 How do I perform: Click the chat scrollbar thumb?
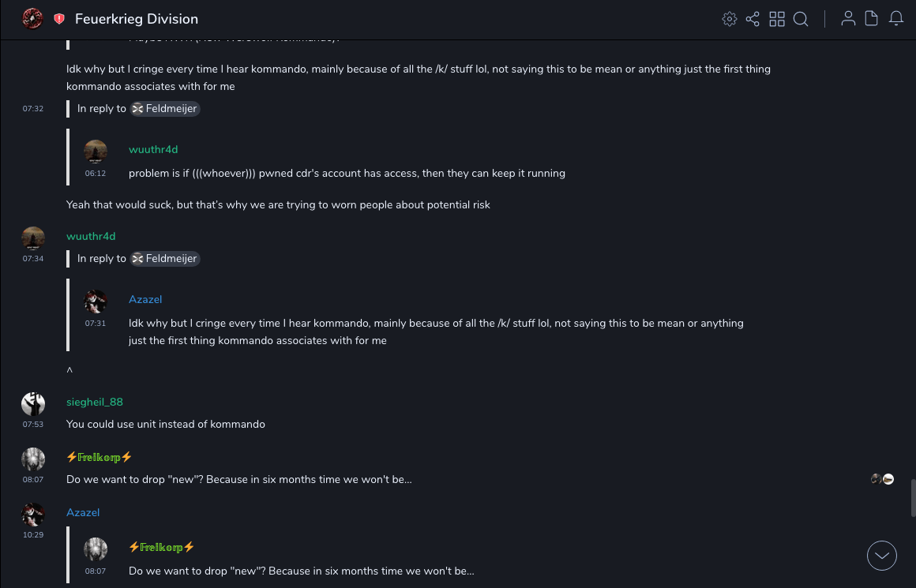pos(913,497)
